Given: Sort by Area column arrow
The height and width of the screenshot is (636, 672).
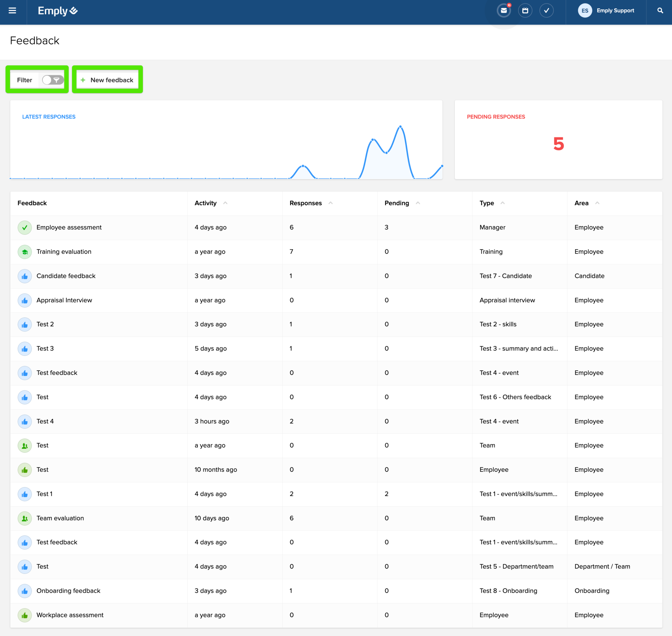Looking at the screenshot, I should (597, 203).
